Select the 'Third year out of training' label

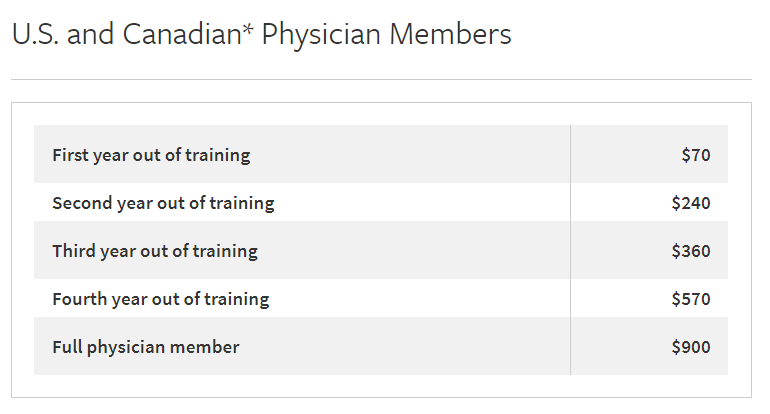(155, 251)
